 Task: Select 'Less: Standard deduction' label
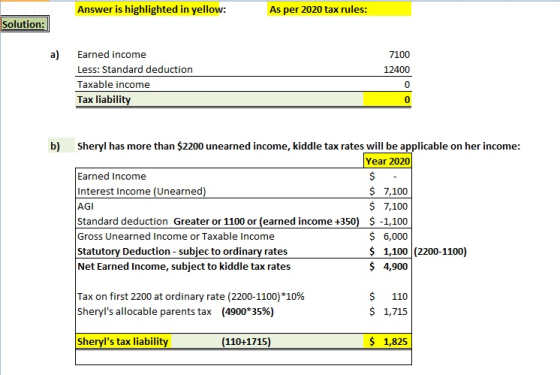click(135, 70)
